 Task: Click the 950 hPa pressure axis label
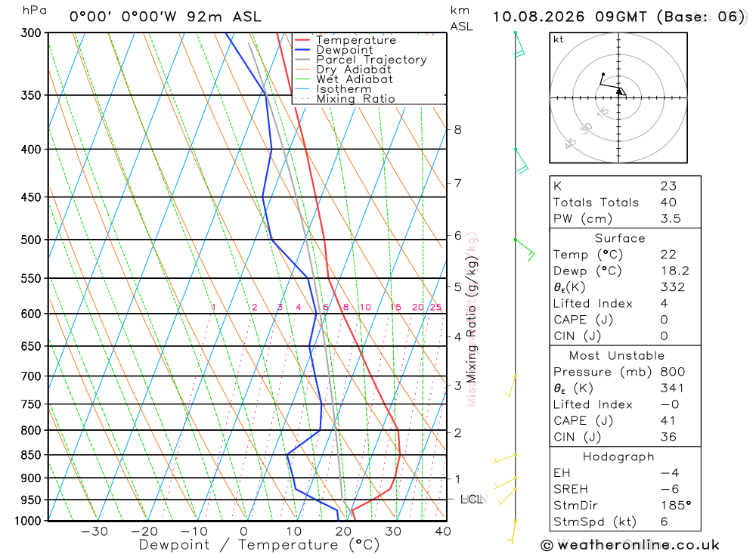coord(31,500)
